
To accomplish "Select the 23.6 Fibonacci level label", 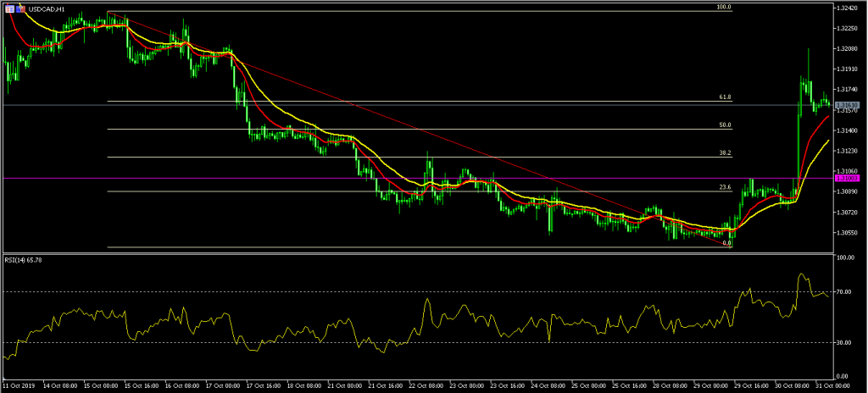I will pyautogui.click(x=725, y=187).
